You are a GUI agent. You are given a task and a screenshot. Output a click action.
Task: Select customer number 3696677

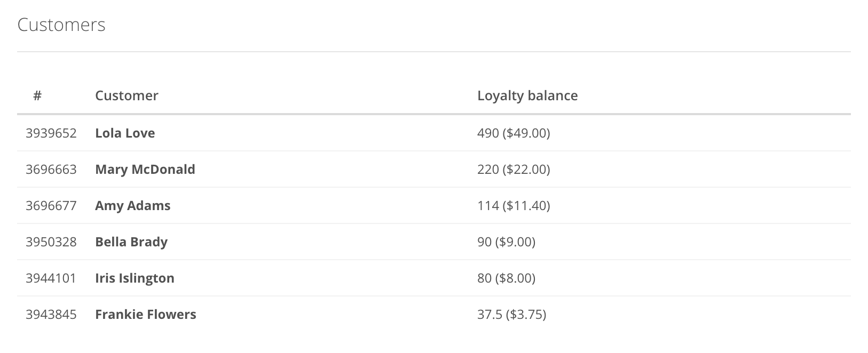pyautogui.click(x=51, y=205)
